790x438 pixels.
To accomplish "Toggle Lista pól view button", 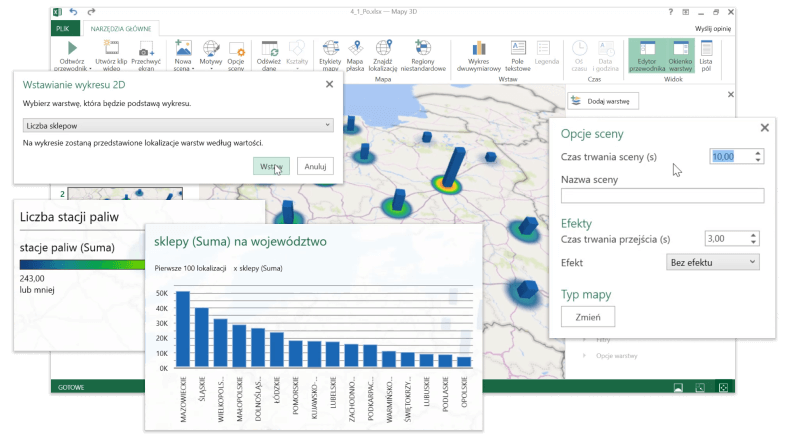I will (706, 56).
